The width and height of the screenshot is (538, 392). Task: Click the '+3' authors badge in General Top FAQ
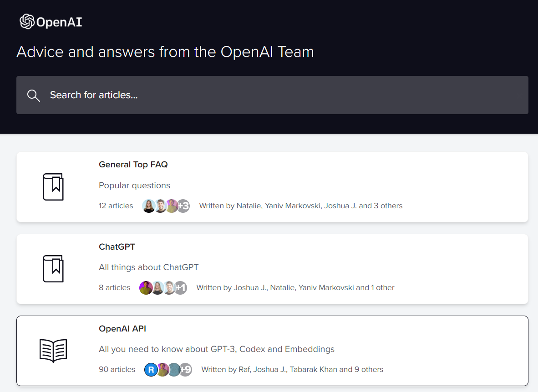pyautogui.click(x=183, y=206)
